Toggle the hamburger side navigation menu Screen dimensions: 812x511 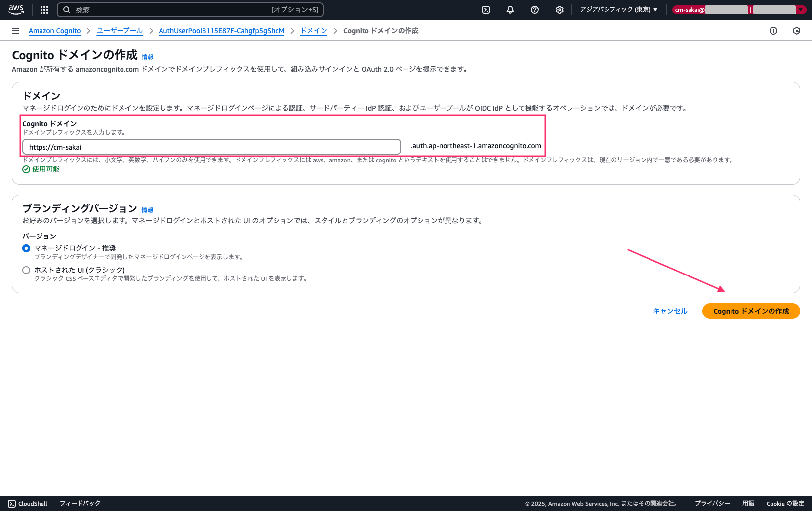[x=15, y=31]
